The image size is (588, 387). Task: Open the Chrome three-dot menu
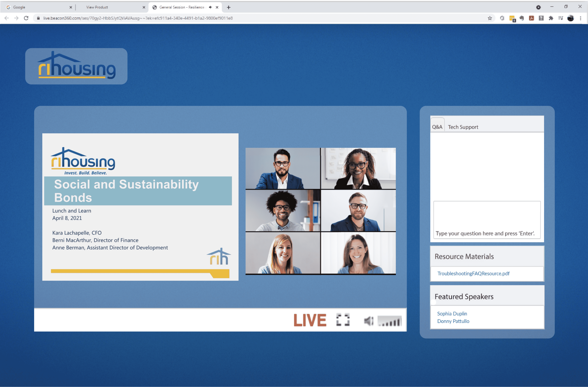581,18
